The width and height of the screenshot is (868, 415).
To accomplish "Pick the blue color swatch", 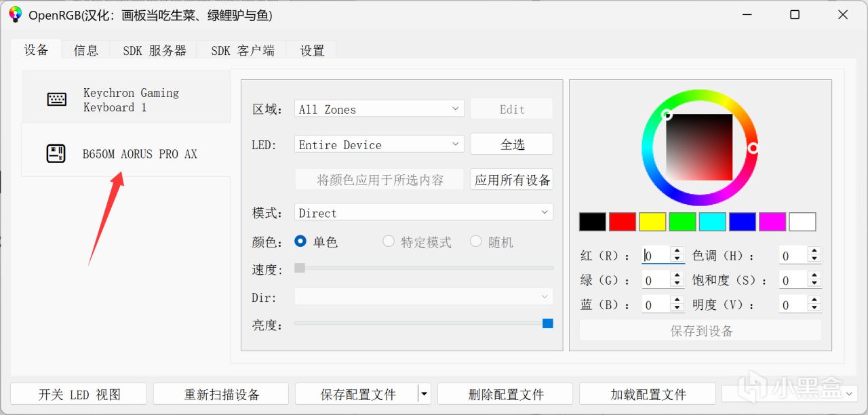I will coord(743,222).
